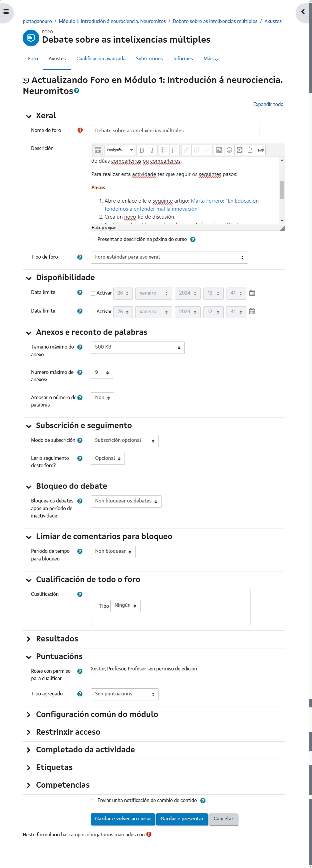The height and width of the screenshot is (868, 312).
Task: Tick Activar for the first Data límite
Action: point(93,294)
